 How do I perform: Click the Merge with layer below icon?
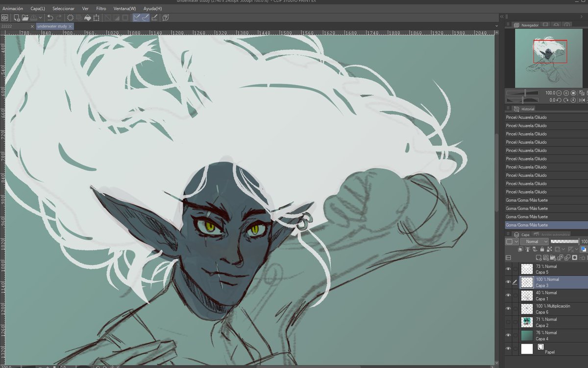[x=567, y=258]
